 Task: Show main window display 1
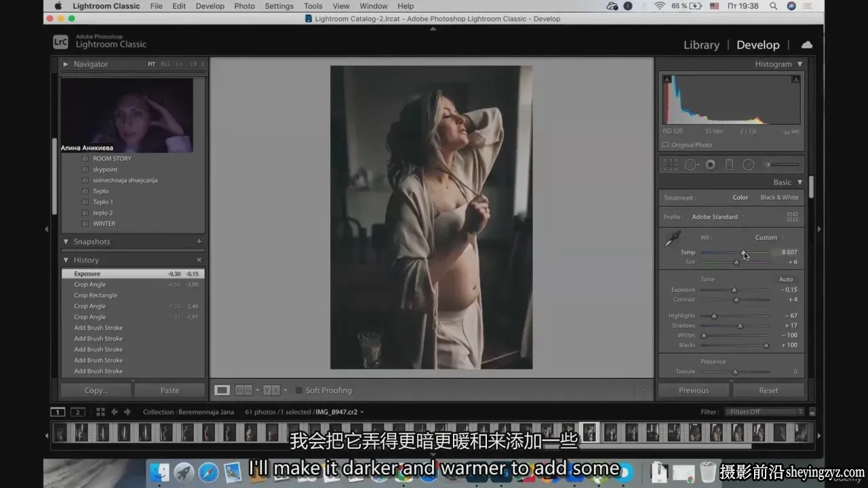pos(58,412)
